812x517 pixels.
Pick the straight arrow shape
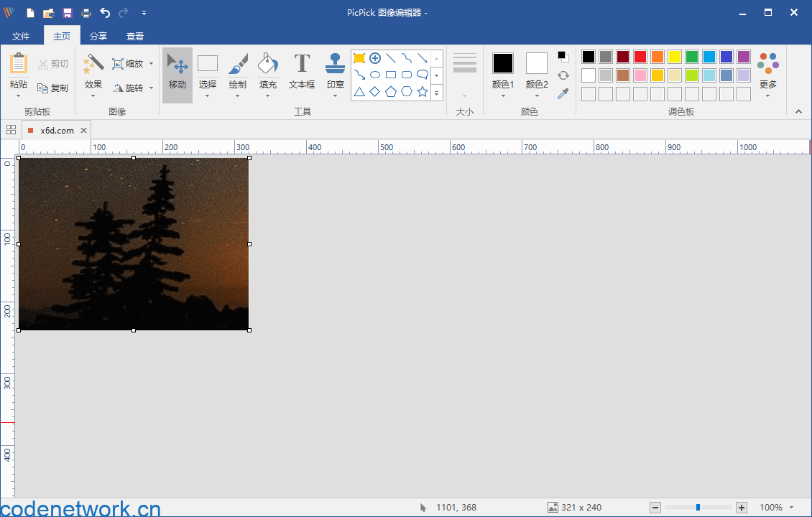423,58
